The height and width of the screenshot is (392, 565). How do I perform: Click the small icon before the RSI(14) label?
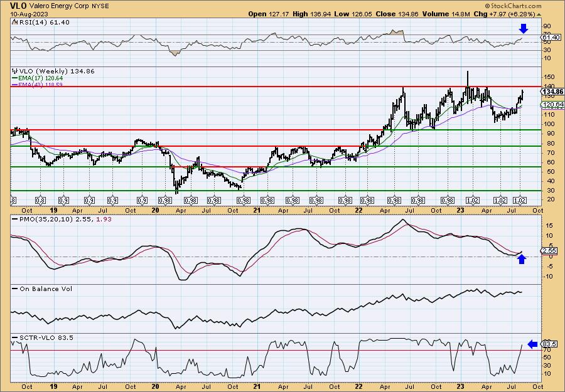pyautogui.click(x=14, y=22)
